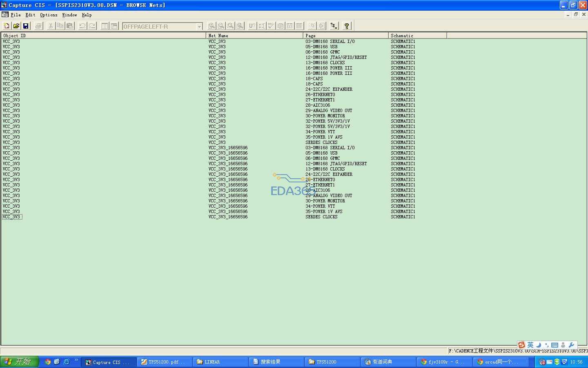Paste from the clipboard using the toolbar icon
The image size is (588, 368).
70,26
